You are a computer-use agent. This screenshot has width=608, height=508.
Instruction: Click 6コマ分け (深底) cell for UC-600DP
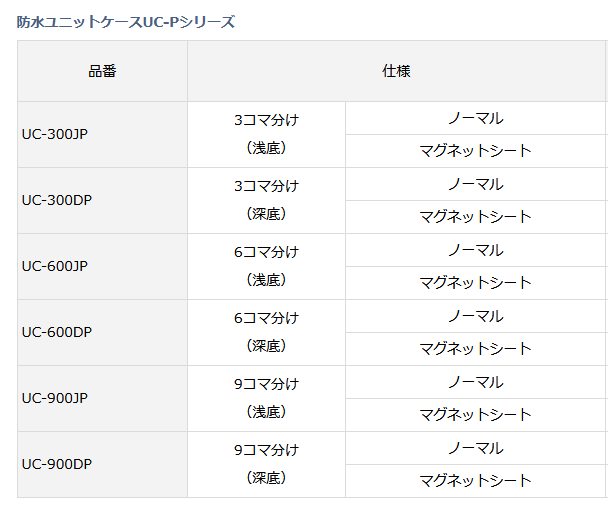click(x=266, y=332)
